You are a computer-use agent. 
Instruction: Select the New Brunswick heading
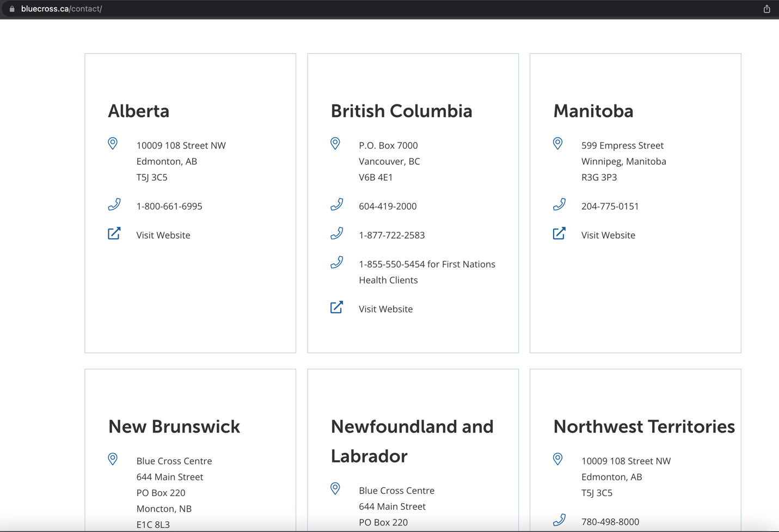pos(174,426)
